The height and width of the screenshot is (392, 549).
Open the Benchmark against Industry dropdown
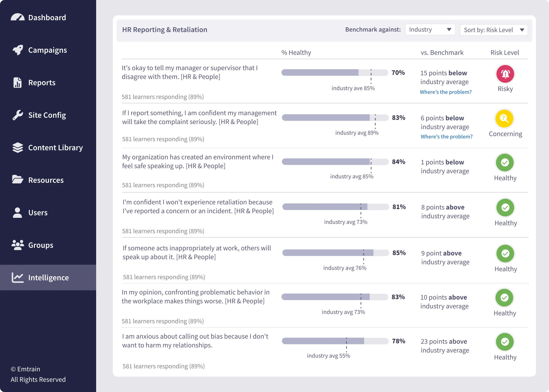[430, 30]
